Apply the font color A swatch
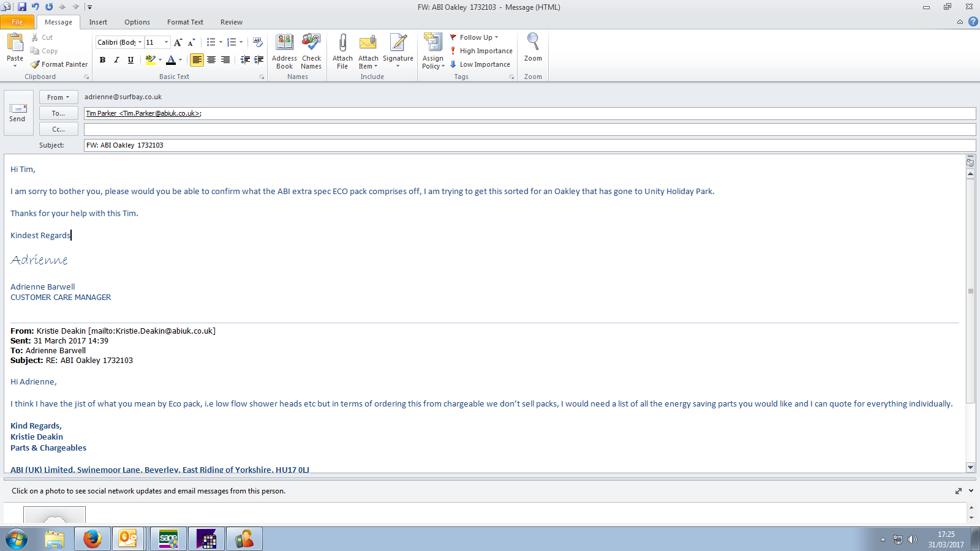This screenshot has height=551, width=980. pos(171,59)
